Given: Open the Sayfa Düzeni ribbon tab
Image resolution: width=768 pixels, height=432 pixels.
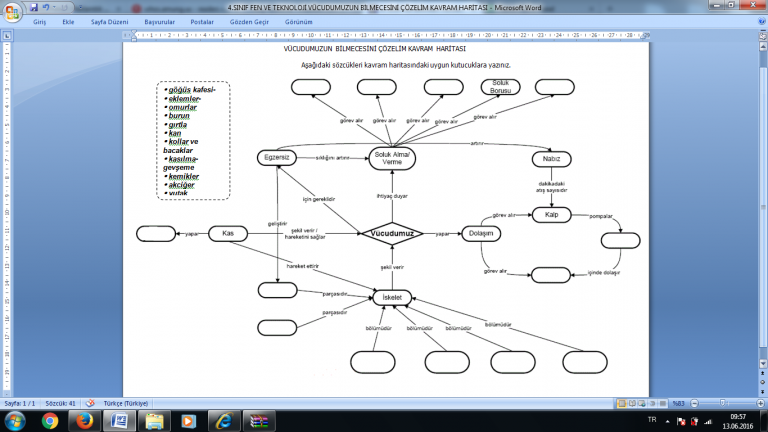Looking at the screenshot, I should [x=112, y=20].
